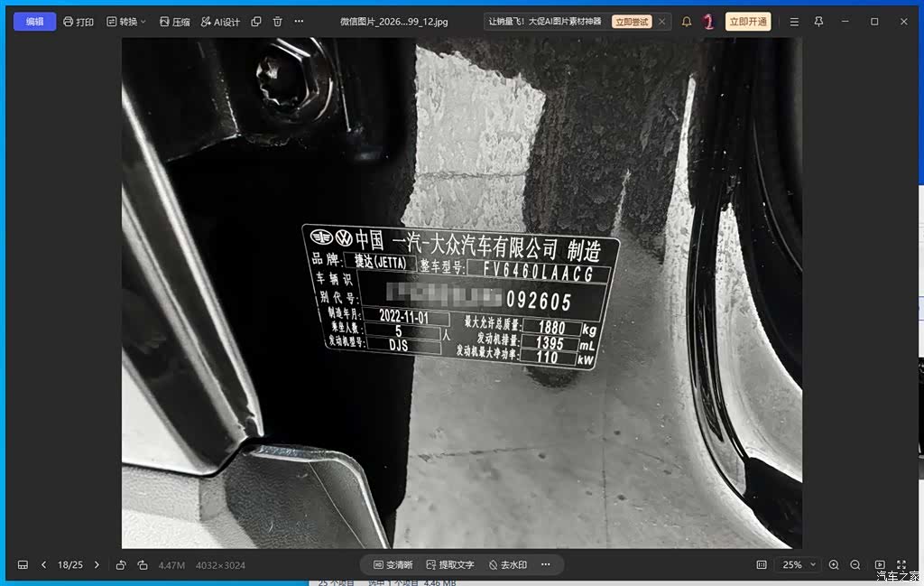Click 去水印 to remove watermark
The image size is (924, 586).
pyautogui.click(x=508, y=564)
